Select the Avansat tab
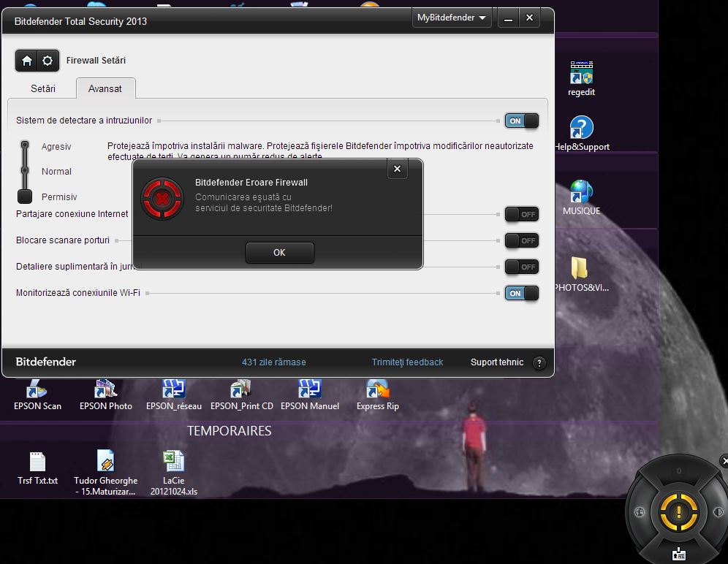The image size is (728, 564). pos(105,88)
